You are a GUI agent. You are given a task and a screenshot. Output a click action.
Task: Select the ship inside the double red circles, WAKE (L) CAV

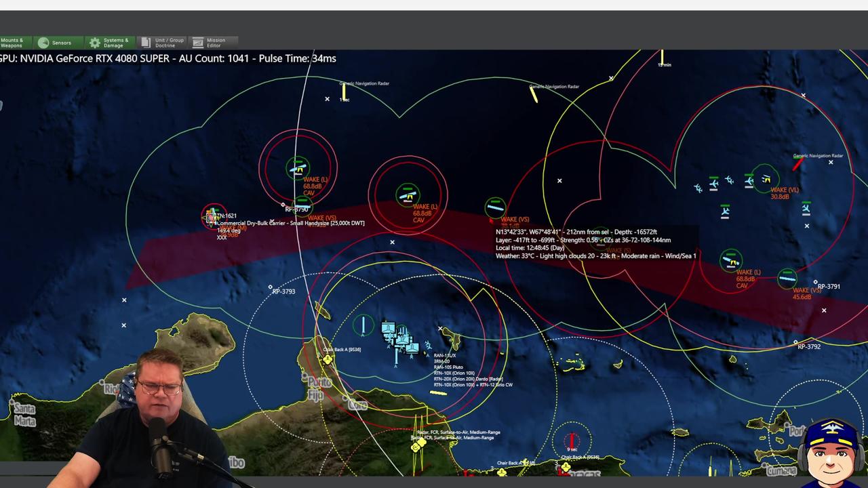[x=407, y=197]
